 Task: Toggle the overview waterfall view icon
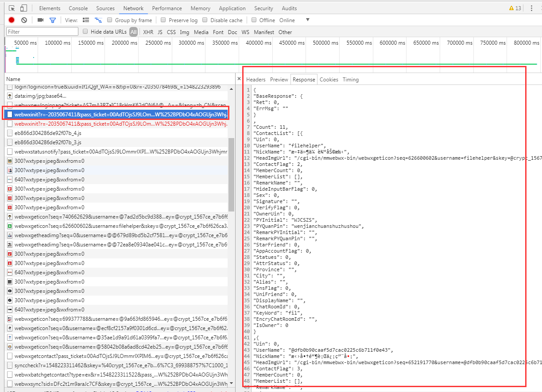click(x=98, y=20)
